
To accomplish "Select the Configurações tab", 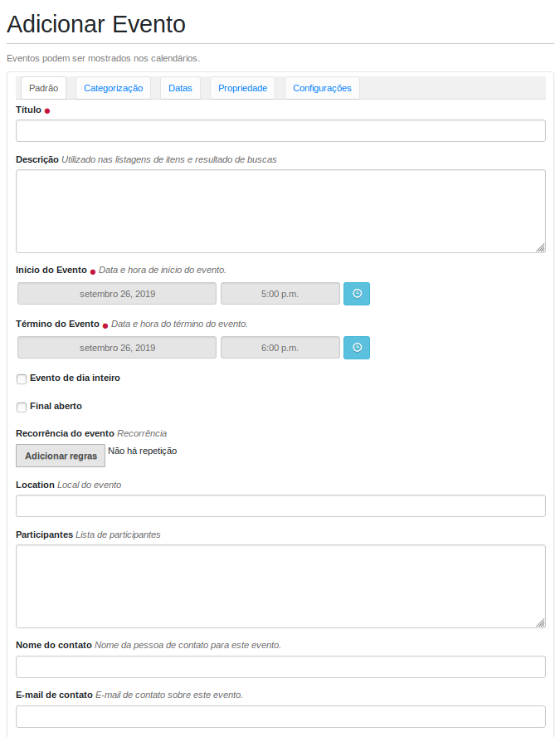I will [322, 88].
